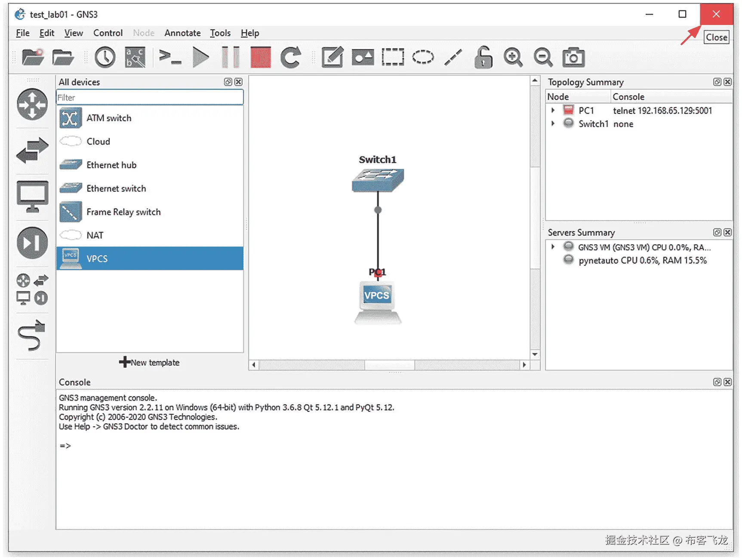The width and height of the screenshot is (742, 560).
Task: Click the Zoom out magnifier icon
Action: (x=543, y=57)
